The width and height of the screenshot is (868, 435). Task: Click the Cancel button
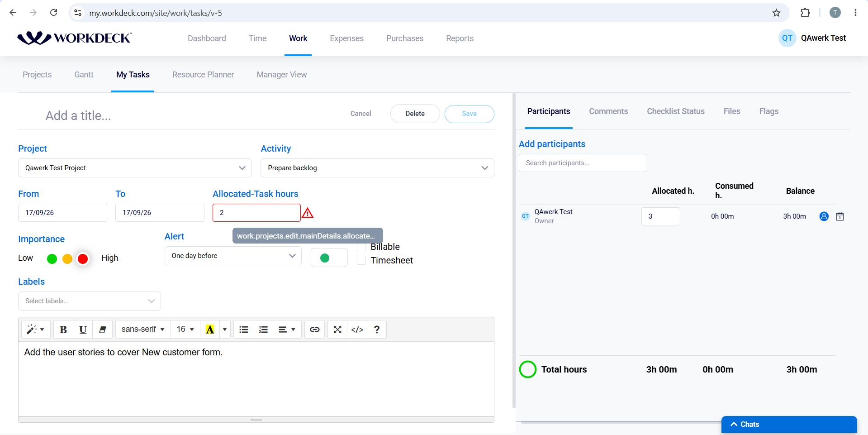click(360, 114)
